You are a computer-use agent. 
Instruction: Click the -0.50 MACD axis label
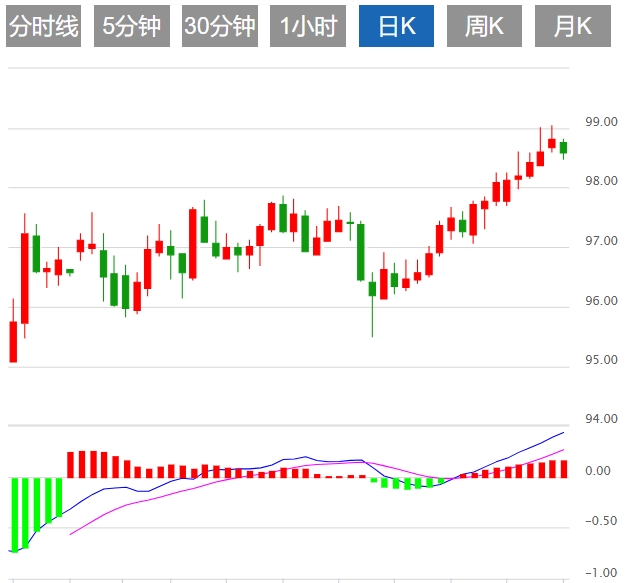(x=601, y=521)
